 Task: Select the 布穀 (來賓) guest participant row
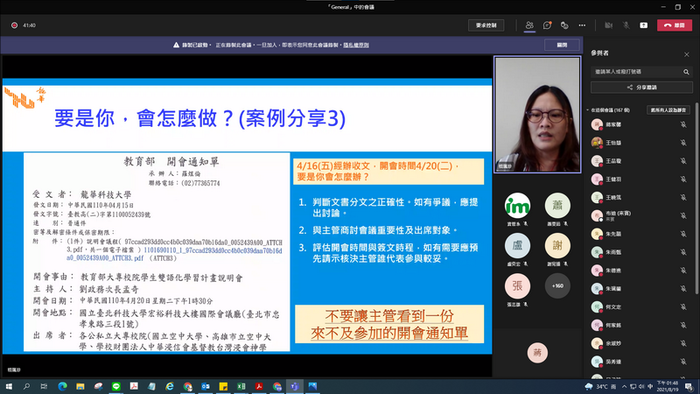tap(639, 216)
